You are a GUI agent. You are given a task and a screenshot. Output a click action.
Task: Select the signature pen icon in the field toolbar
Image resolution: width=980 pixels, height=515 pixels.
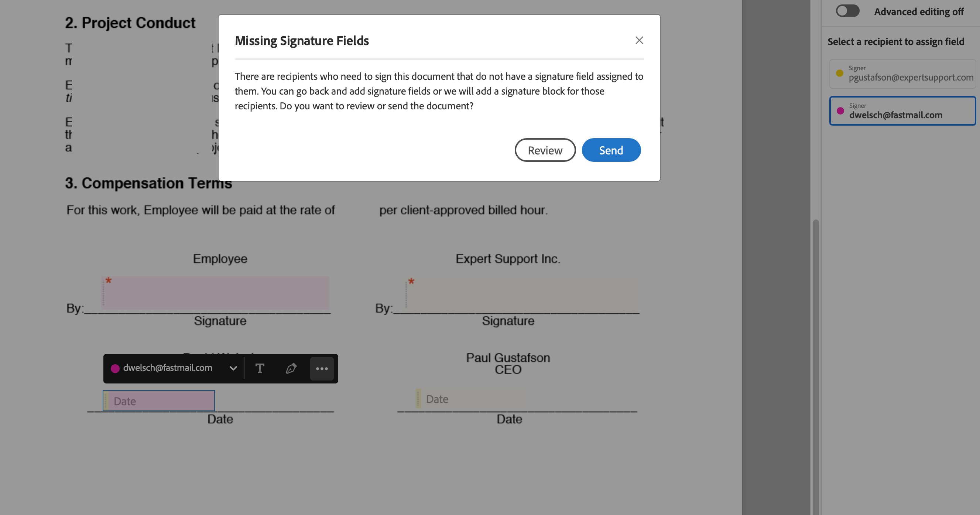pos(291,368)
